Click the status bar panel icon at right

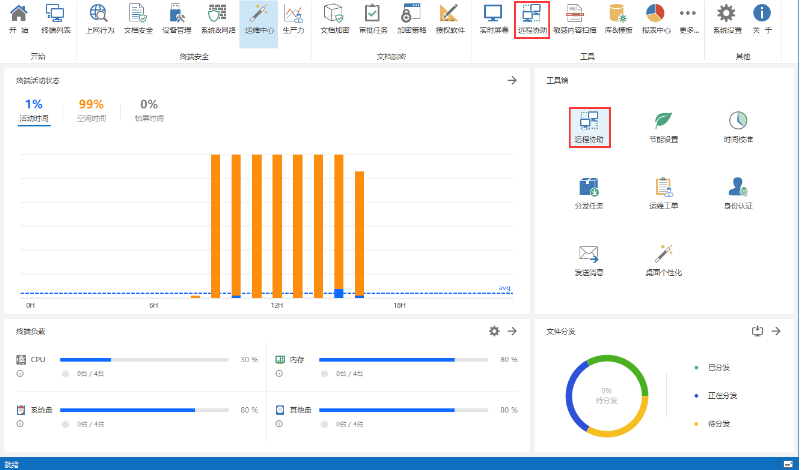pyautogui.click(x=788, y=464)
